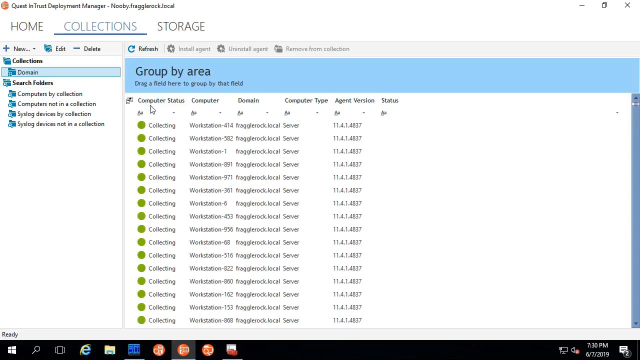Select the Workstation-868 row
640x360 pixels.
tap(378, 320)
